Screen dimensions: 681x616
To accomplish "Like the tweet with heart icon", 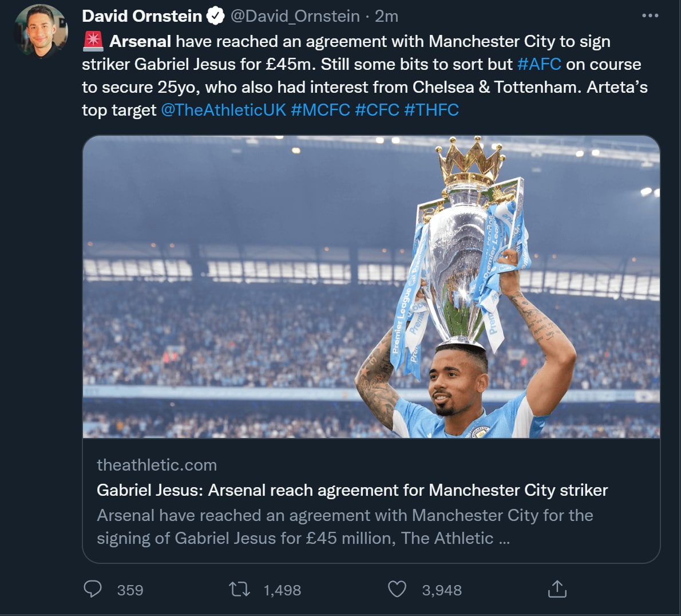I will click(397, 589).
